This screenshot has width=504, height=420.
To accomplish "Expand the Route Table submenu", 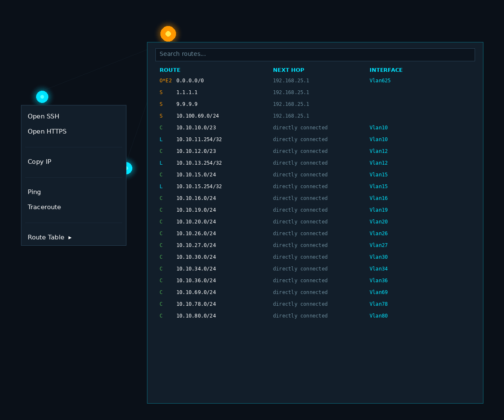I will tap(46, 237).
